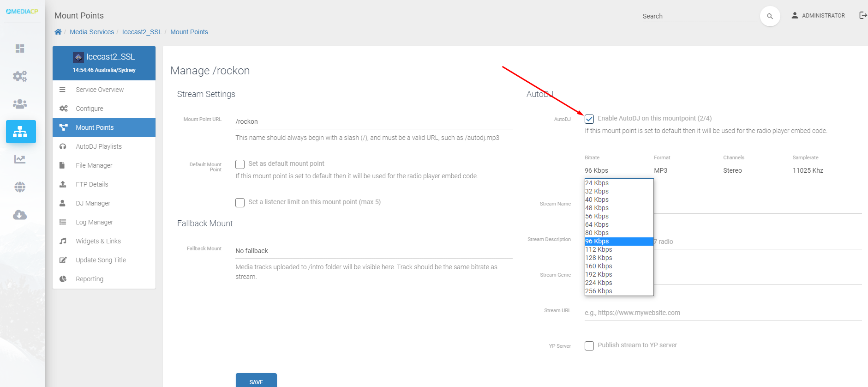
Task: Click the Stream URL input field
Action: pyautogui.click(x=723, y=313)
